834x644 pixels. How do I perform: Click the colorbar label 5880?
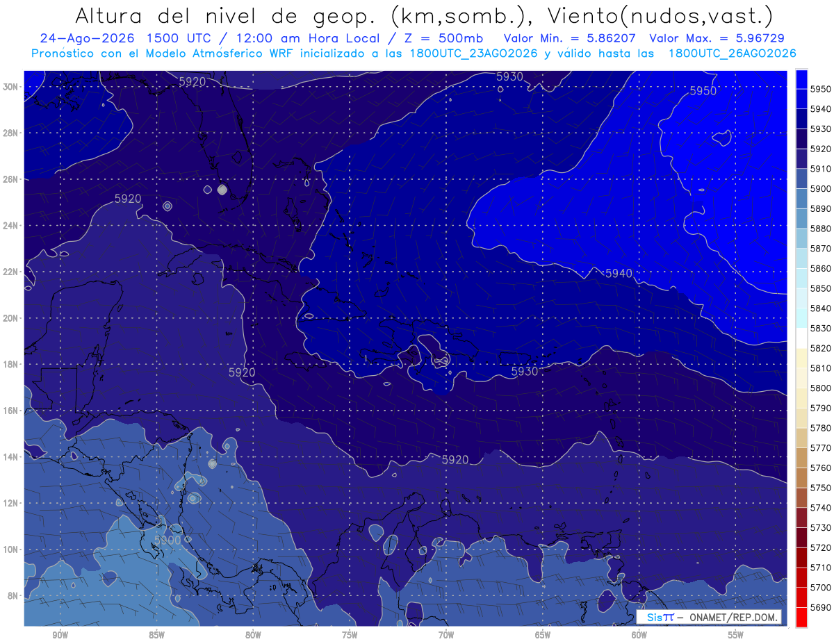tap(820, 229)
